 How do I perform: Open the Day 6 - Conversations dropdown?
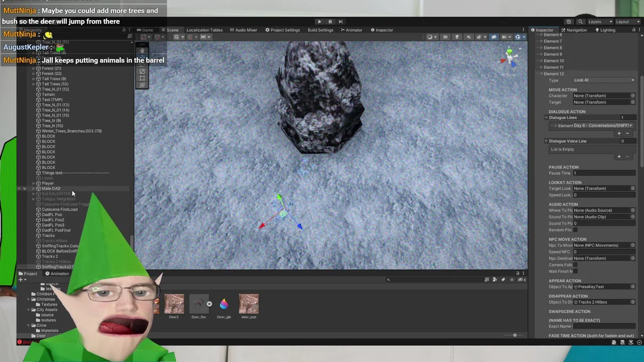[603, 126]
